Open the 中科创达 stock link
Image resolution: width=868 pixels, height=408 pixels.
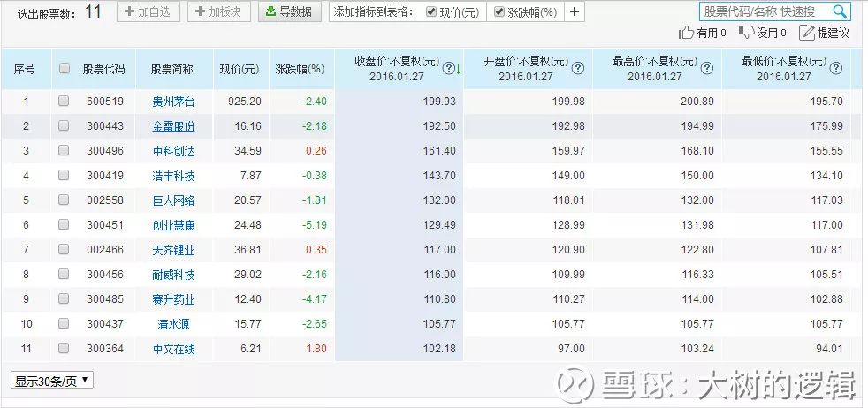[174, 150]
